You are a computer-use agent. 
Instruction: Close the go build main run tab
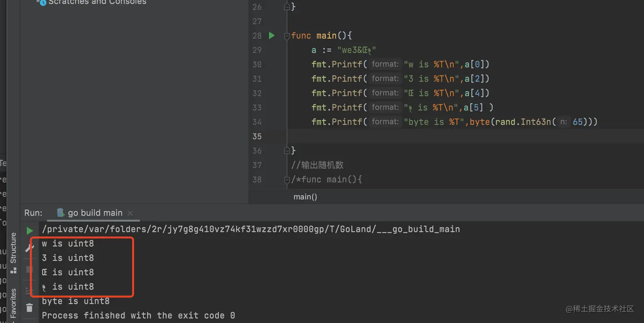(130, 213)
